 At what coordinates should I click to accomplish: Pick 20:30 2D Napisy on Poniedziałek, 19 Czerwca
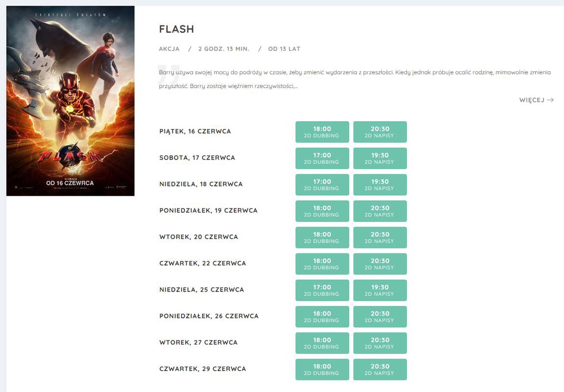coord(380,211)
